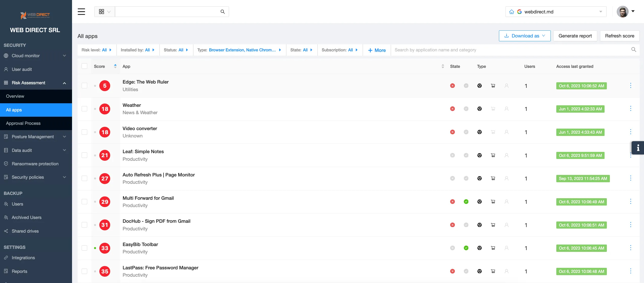
Task: Open the Download as dropdown
Action: tap(525, 36)
